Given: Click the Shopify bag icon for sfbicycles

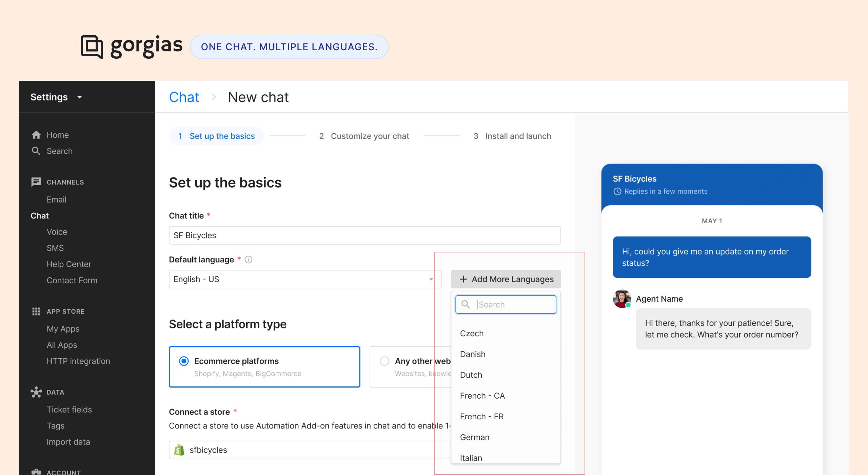Looking at the screenshot, I should tap(179, 450).
